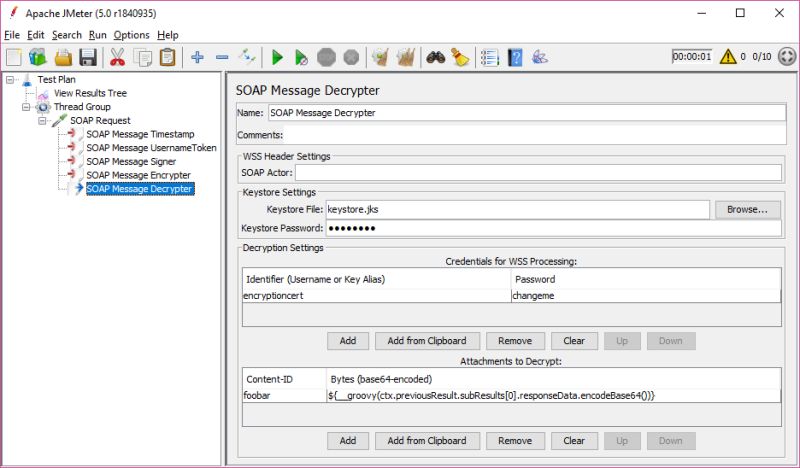Expand all nodes with plus icon
The width and height of the screenshot is (800, 468).
point(197,57)
